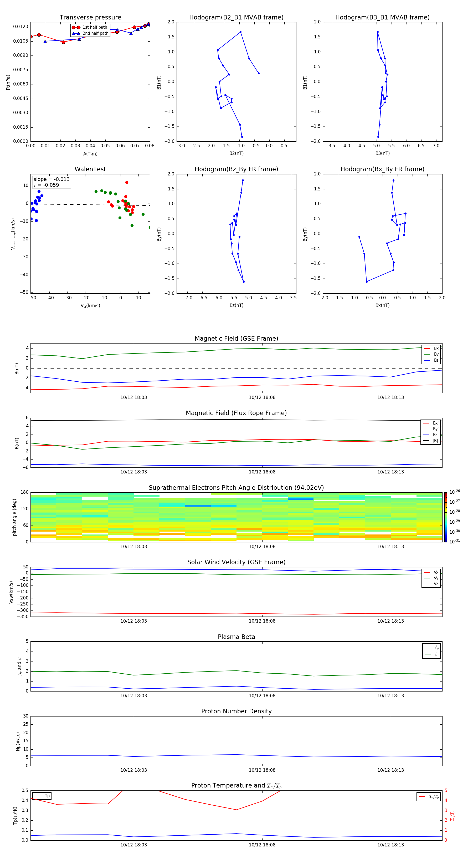Click the "By'" entry in flux rope legend
473x868 pixels.
point(431,429)
